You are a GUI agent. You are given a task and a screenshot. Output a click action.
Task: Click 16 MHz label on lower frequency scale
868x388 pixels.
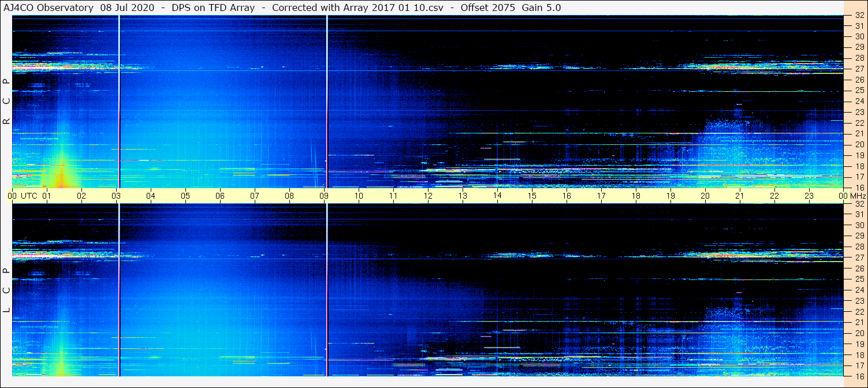(x=859, y=376)
